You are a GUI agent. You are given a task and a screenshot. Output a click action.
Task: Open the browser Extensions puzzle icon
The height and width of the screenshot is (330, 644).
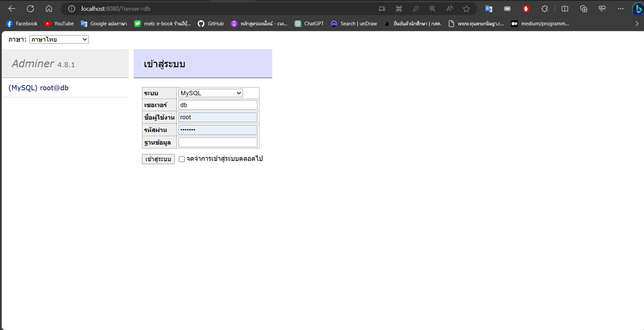(545, 9)
